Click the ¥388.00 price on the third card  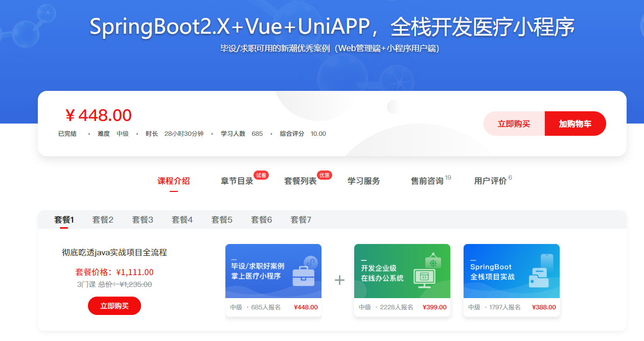click(544, 307)
